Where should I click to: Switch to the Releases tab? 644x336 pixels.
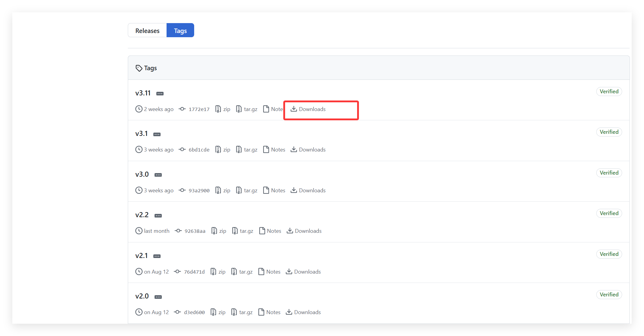pyautogui.click(x=147, y=31)
